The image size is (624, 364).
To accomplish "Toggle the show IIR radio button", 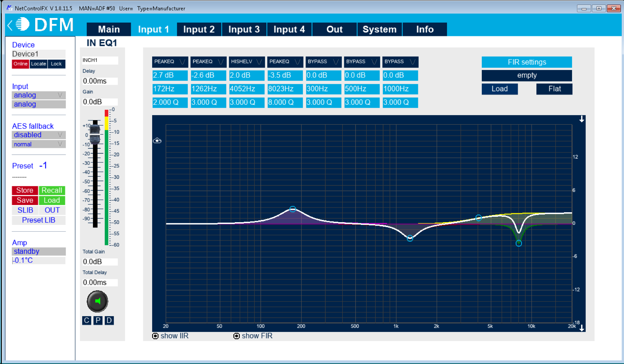I will (155, 336).
